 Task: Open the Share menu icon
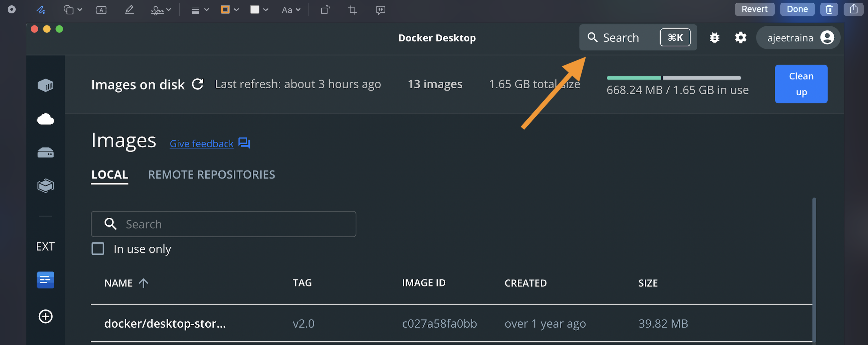pyautogui.click(x=854, y=9)
